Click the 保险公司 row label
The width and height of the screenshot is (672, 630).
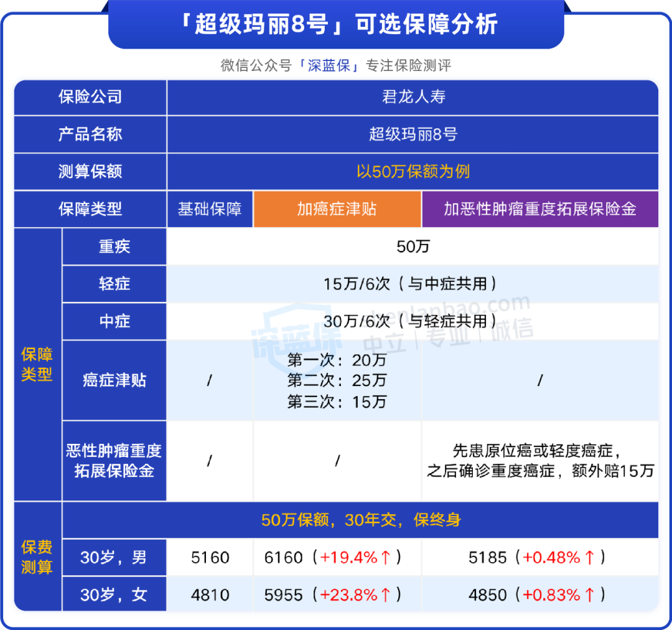coord(90,97)
